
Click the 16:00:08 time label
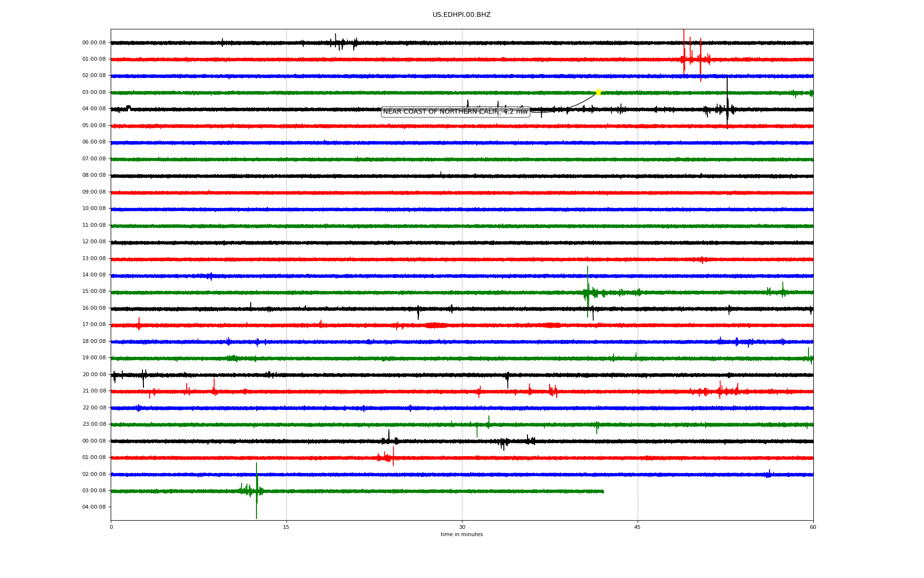(x=94, y=308)
